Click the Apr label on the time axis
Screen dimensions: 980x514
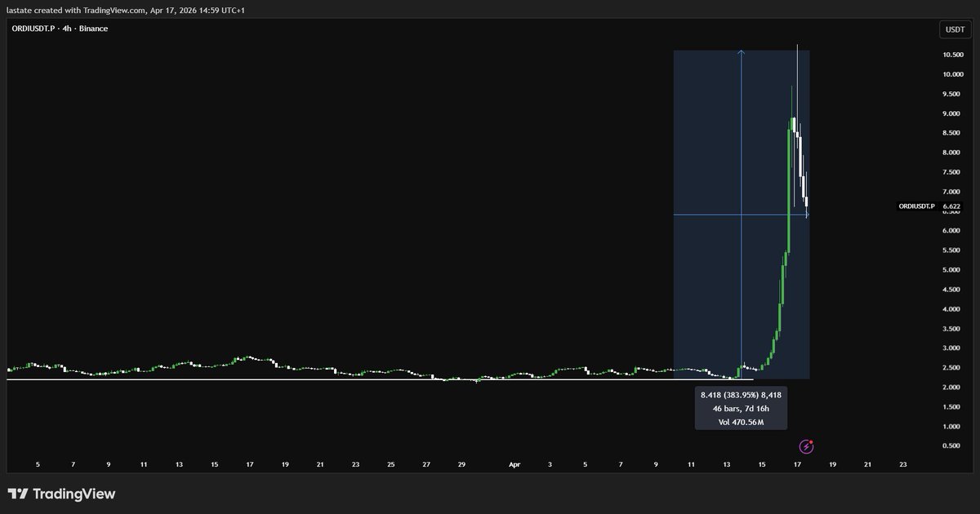pos(514,464)
